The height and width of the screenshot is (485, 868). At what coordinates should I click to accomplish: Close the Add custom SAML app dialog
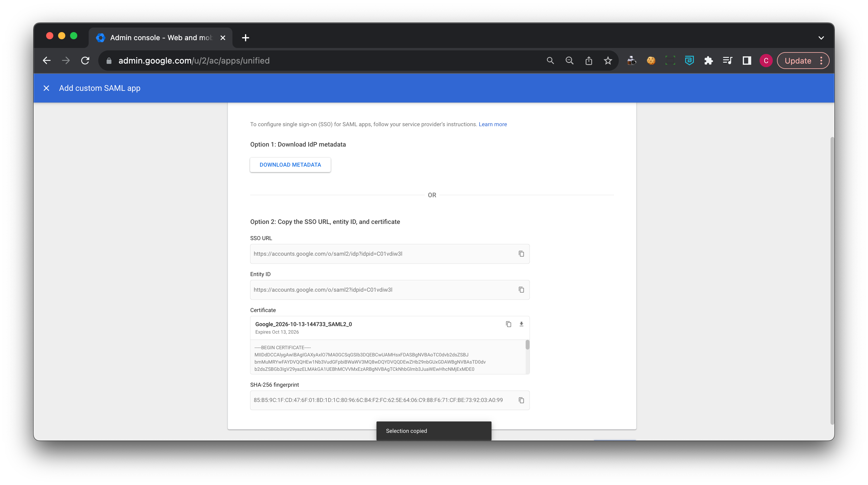[46, 88]
